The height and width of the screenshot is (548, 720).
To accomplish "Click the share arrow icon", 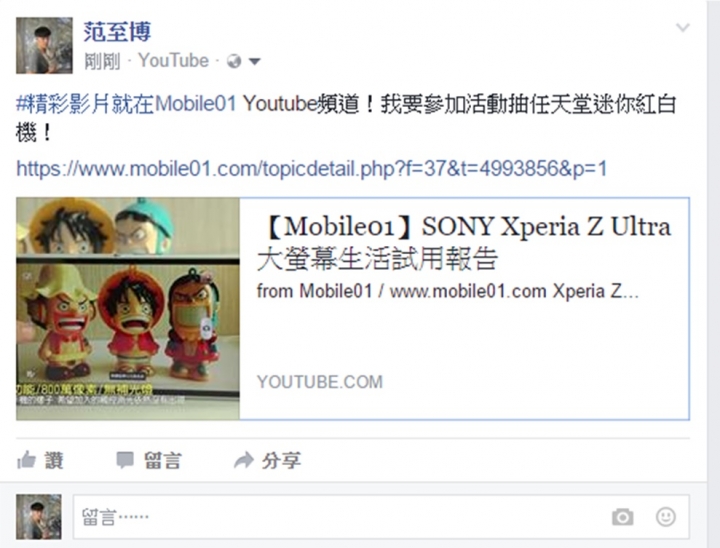I will pos(244,460).
